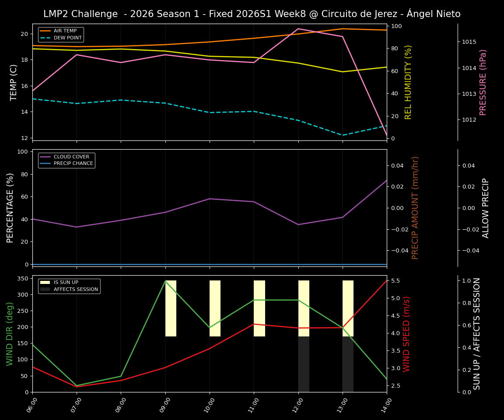Click the 09:00 time axis tick label
Image resolution: width=504 pixels, height=420 pixels.
pyautogui.click(x=165, y=405)
